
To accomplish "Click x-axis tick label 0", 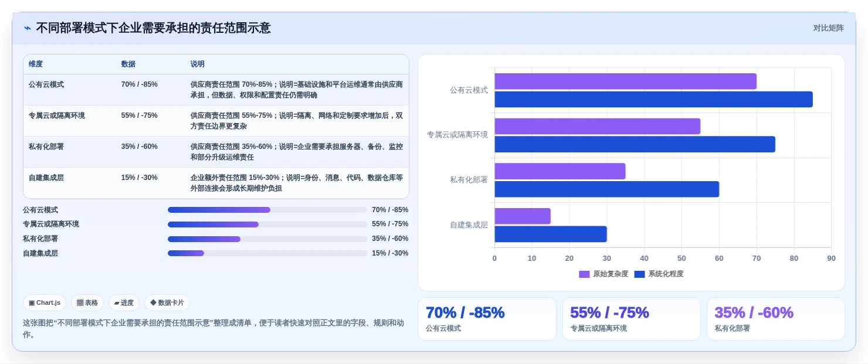I will coord(494,258).
